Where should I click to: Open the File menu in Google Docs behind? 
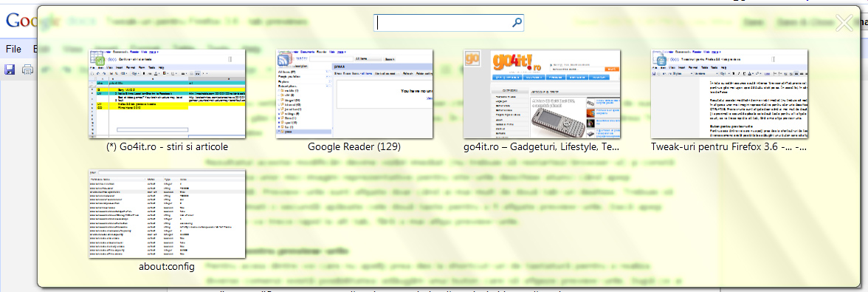pos(14,50)
